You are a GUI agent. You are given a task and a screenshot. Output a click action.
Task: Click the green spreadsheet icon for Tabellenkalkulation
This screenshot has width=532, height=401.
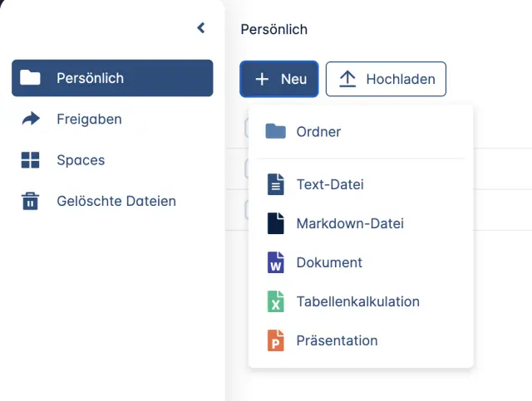[x=275, y=301]
